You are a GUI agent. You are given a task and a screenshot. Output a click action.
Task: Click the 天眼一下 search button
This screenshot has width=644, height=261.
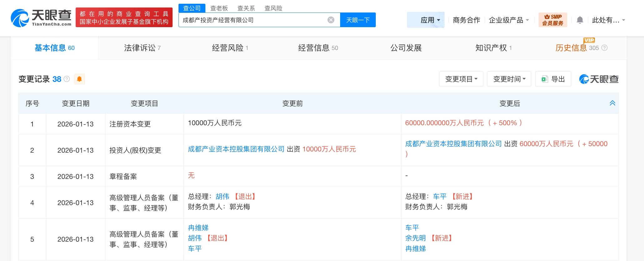tap(358, 20)
